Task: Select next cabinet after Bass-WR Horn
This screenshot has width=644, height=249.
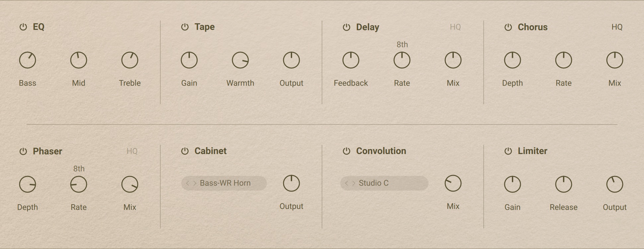Action: coord(195,183)
